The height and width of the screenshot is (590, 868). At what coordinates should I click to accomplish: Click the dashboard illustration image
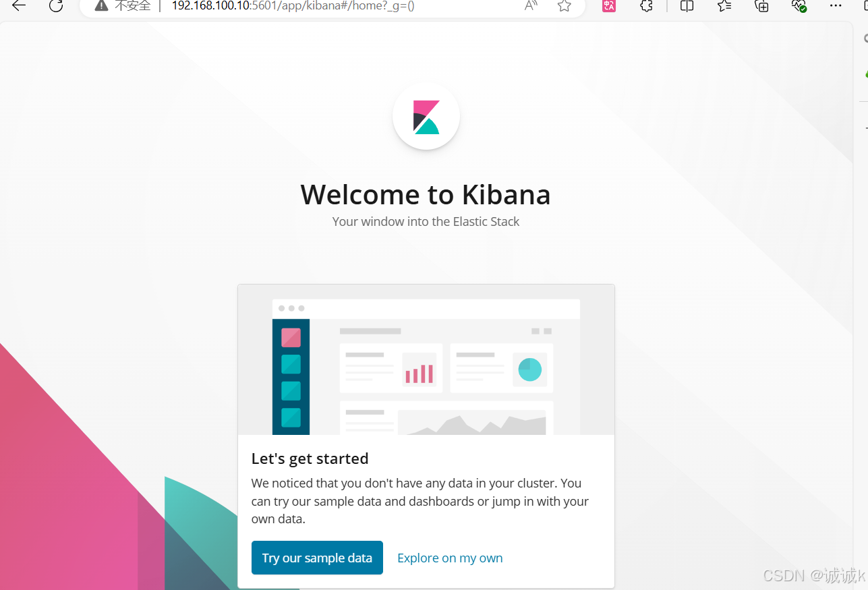[426, 360]
